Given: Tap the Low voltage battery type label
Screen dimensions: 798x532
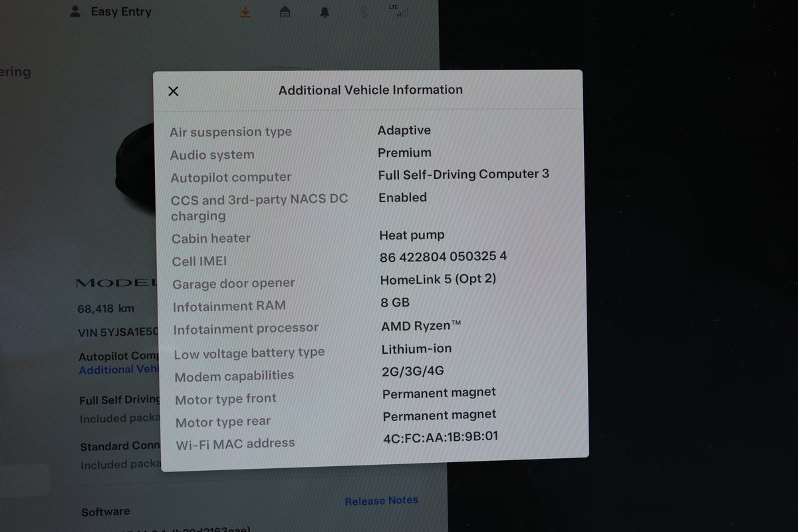Looking at the screenshot, I should coord(249,353).
